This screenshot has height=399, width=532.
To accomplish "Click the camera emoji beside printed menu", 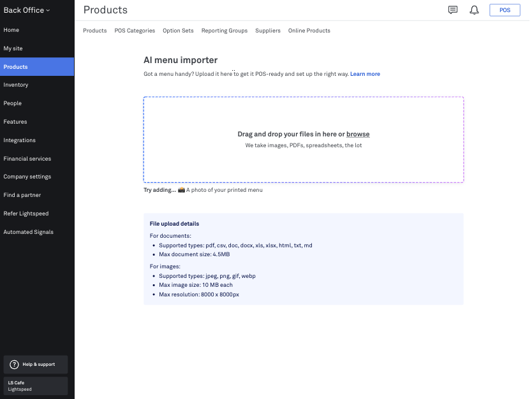I will pos(182,190).
